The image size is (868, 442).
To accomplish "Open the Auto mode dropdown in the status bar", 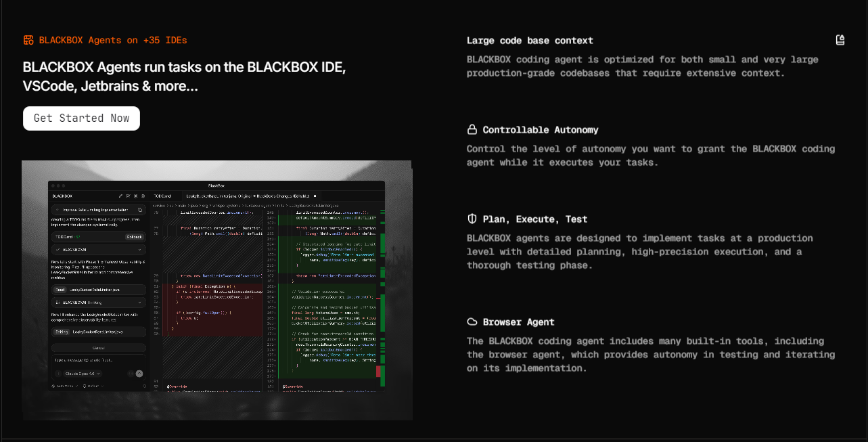I will coord(64,386).
